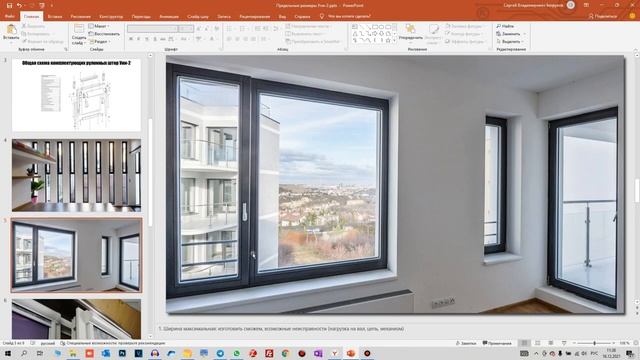Click the smiley feedback icon

tap(632, 16)
